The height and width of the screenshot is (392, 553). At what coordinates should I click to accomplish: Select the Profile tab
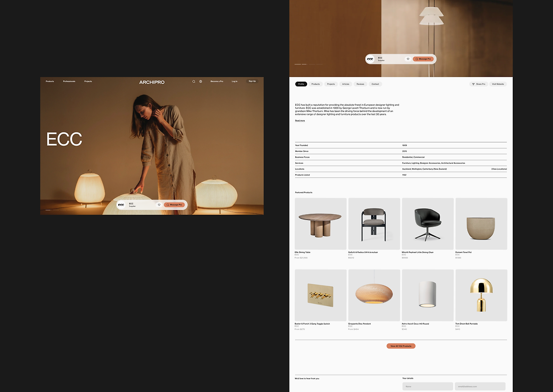coord(301,84)
